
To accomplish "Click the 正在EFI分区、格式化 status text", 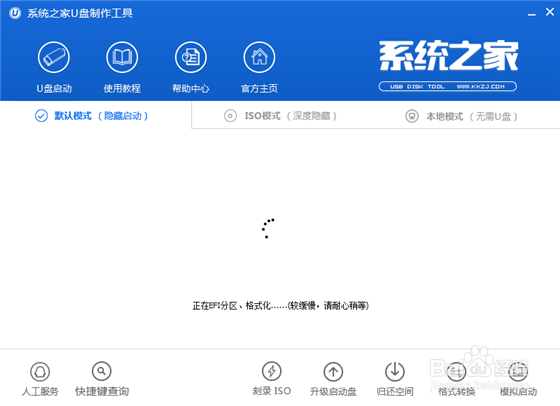I will coord(280,306).
